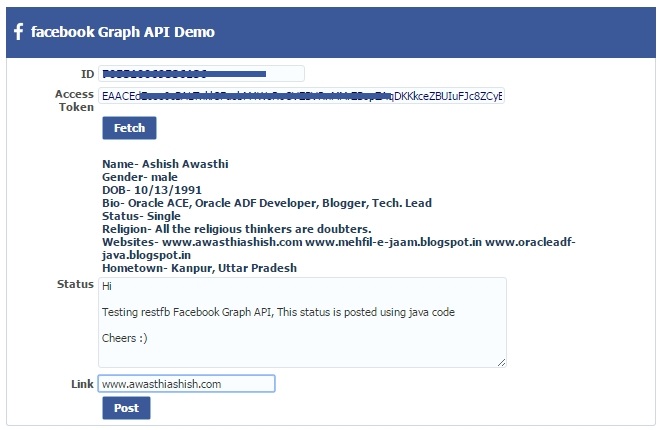Image resolution: width=660 pixels, height=430 pixels.
Task: Click the Fetch button
Action: [129, 128]
